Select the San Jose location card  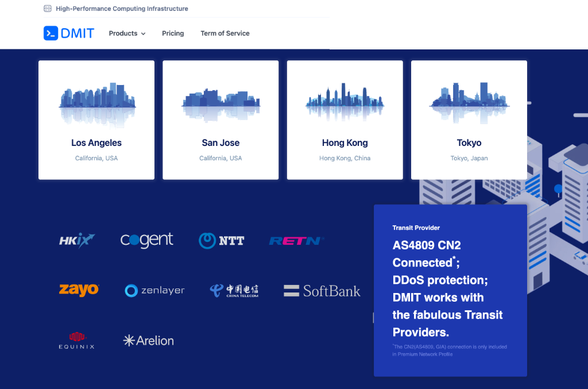[x=220, y=120]
